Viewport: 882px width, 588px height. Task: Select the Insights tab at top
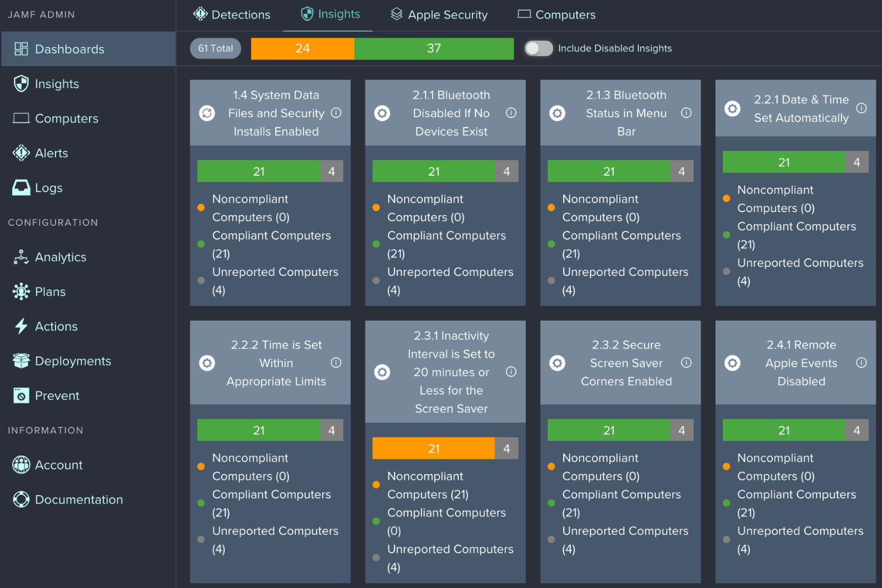(x=331, y=14)
